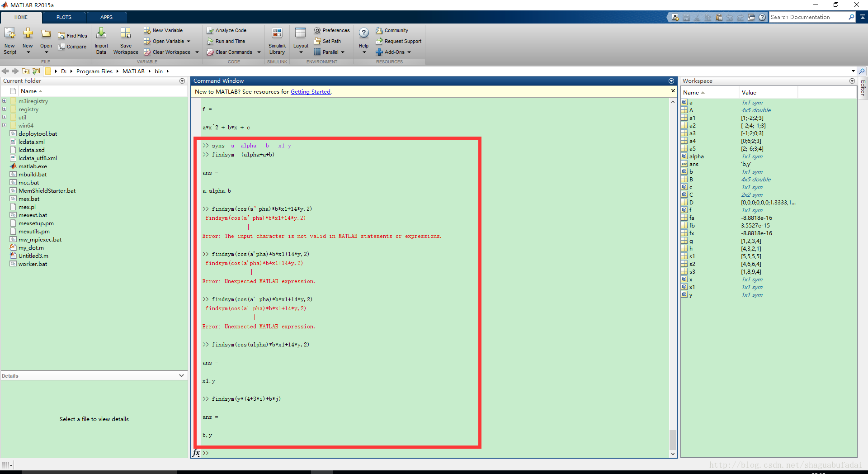868x474 pixels.
Task: Open the collapsed Editor side tab
Action: [x=863, y=88]
